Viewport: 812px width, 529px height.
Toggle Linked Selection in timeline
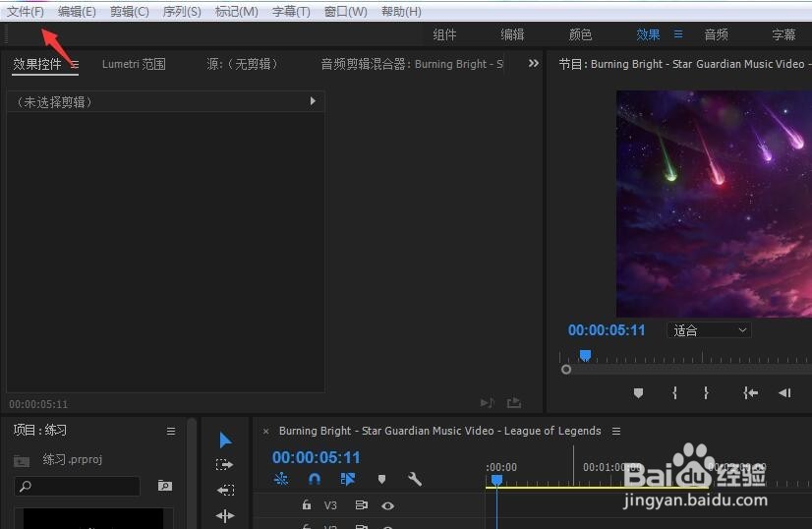pos(348,479)
